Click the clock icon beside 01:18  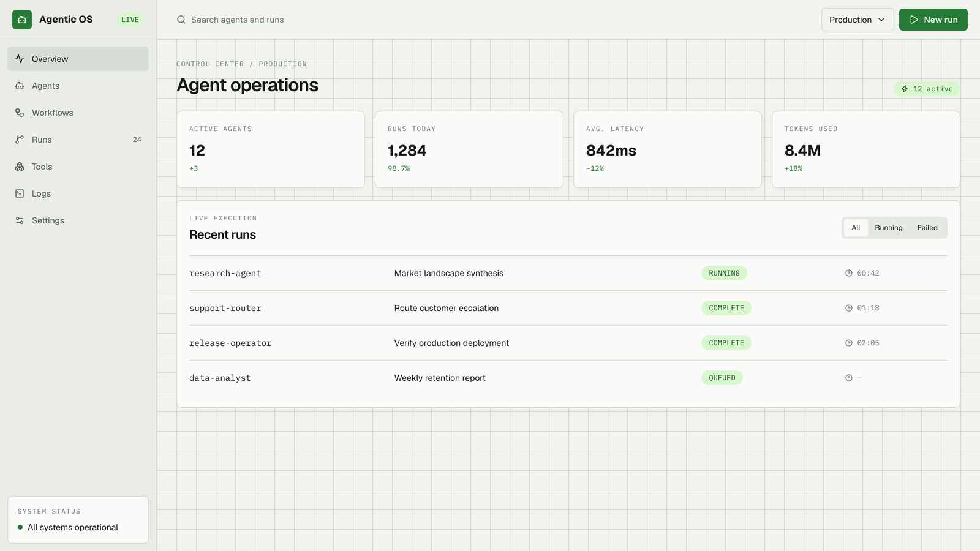click(849, 308)
